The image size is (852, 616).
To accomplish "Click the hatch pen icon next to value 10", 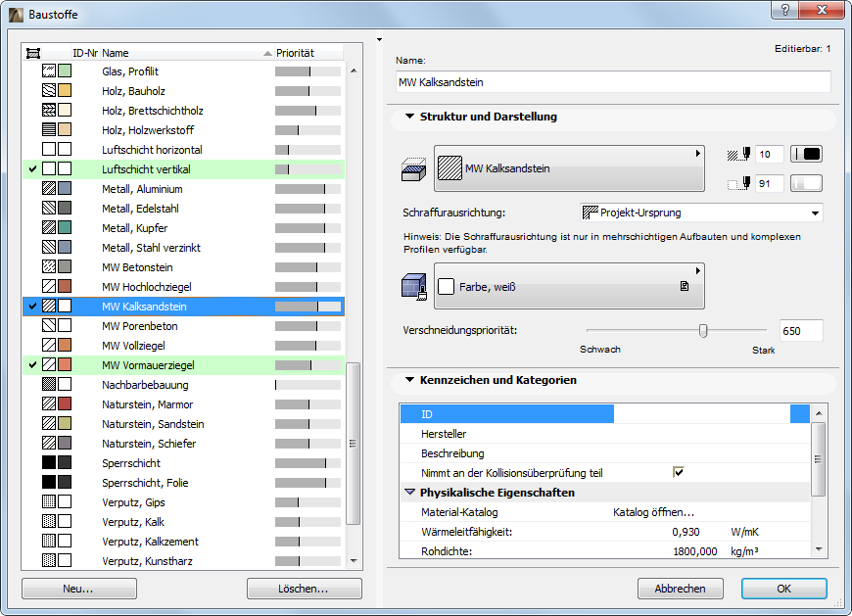I will 739,155.
